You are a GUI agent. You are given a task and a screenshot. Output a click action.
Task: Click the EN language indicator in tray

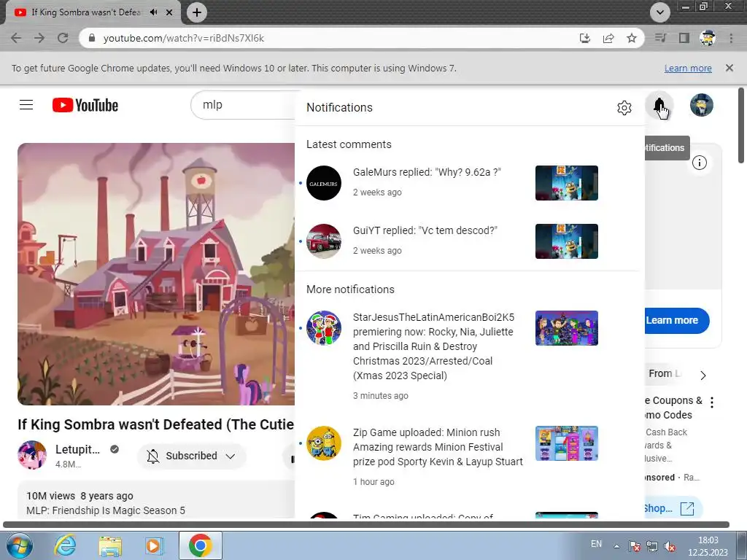tap(596, 544)
